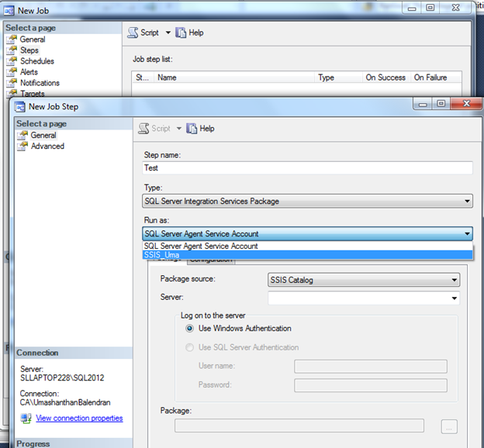
Task: Click the Alerts page icon in New Job
Action: (12, 72)
